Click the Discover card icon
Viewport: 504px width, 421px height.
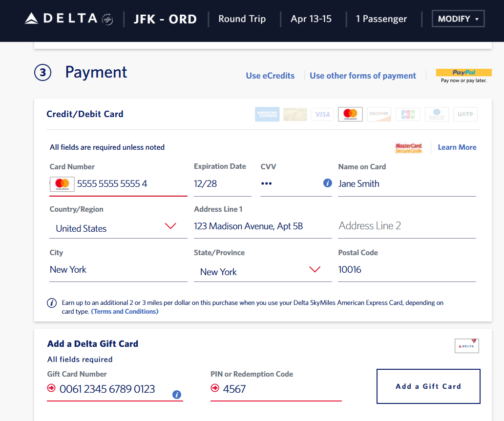(x=379, y=114)
